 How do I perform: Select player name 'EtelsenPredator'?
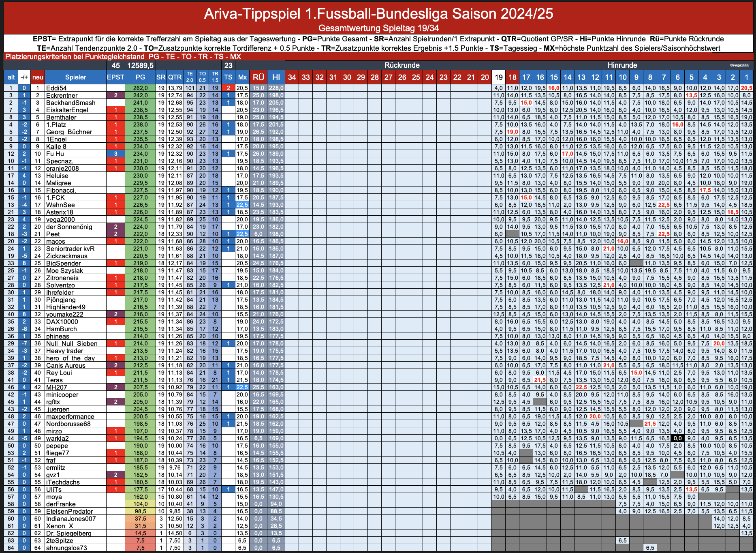pos(70,511)
